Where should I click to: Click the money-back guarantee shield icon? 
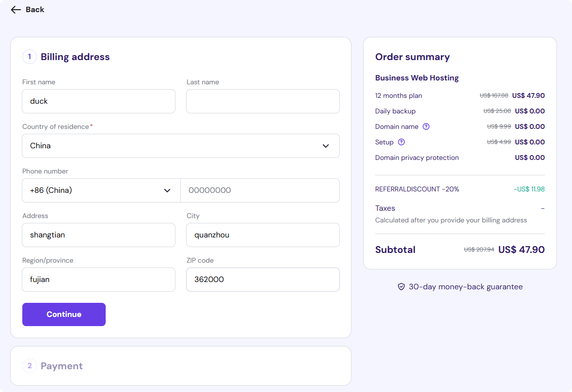tap(401, 287)
